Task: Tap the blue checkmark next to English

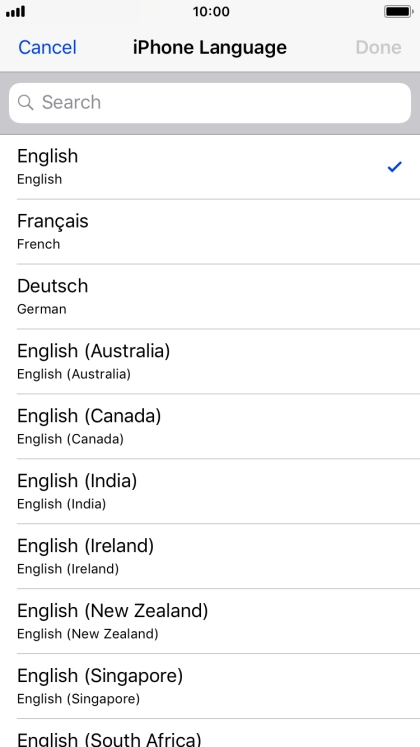Action: click(395, 167)
